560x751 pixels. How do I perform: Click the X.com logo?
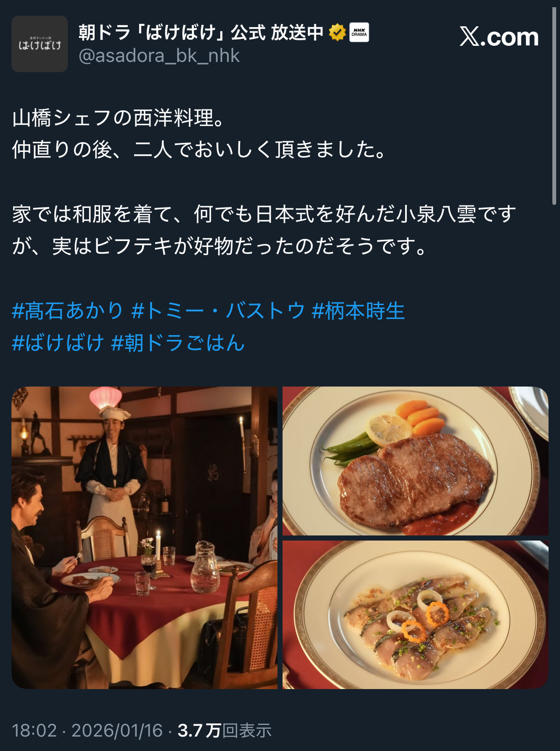click(x=499, y=37)
